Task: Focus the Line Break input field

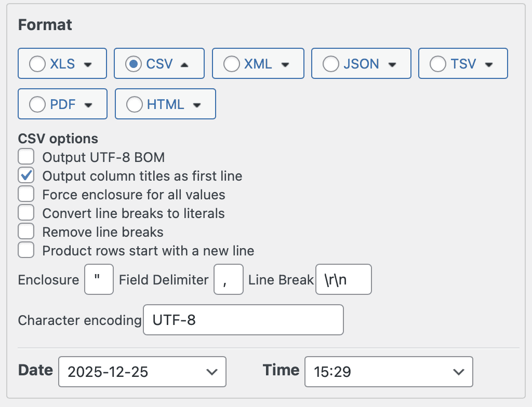Action: [343, 280]
